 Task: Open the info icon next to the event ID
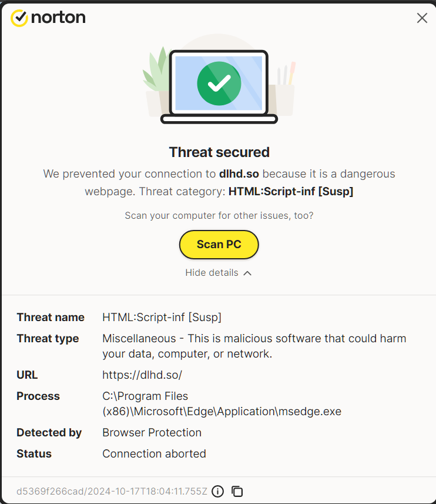pos(218,491)
